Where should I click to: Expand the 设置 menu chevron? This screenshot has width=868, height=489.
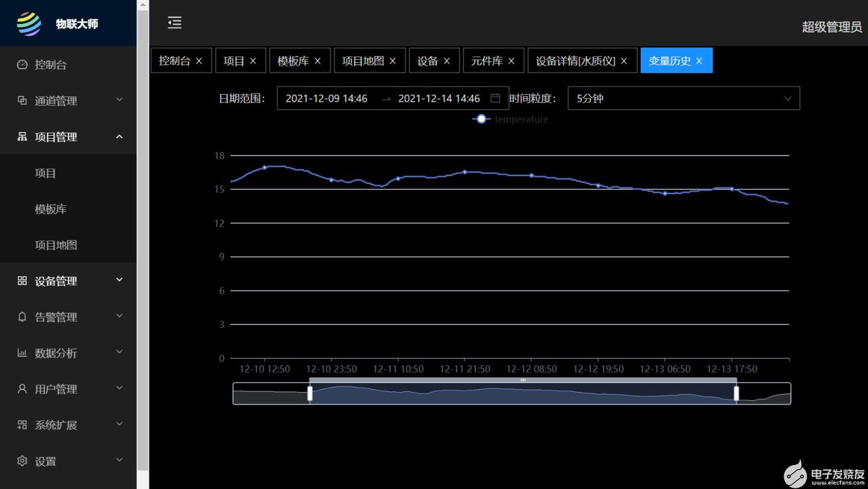point(119,461)
